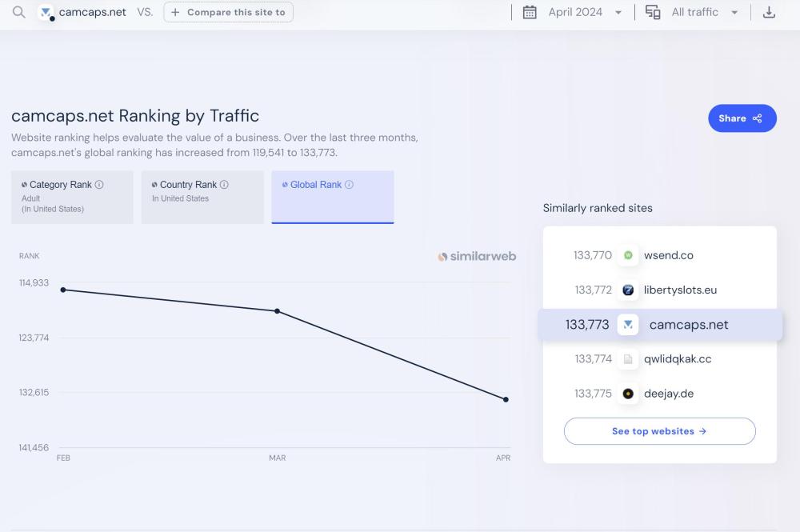Click the info icon next to Category Rank
Screen dimensions: 800x532
pos(99,185)
